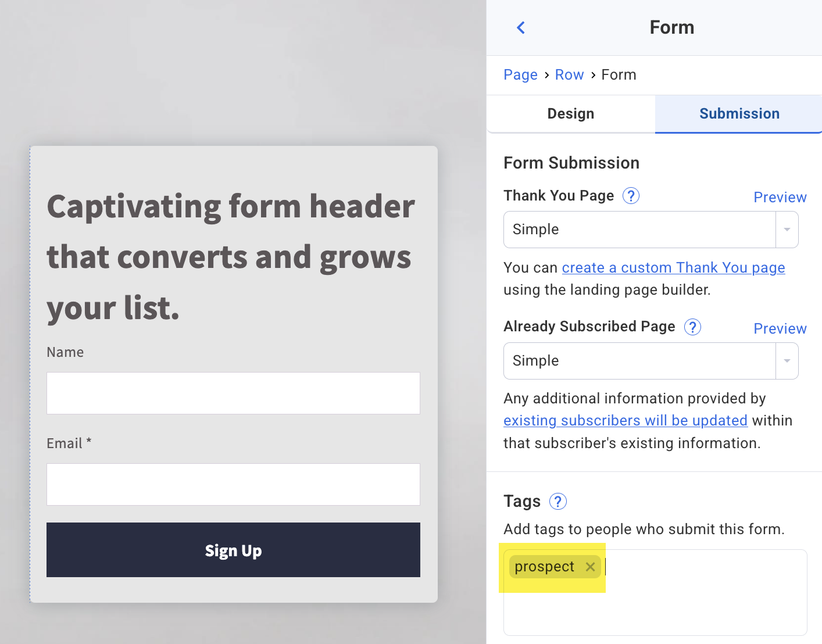Navigate to Page via the breadcrumb

(x=520, y=74)
